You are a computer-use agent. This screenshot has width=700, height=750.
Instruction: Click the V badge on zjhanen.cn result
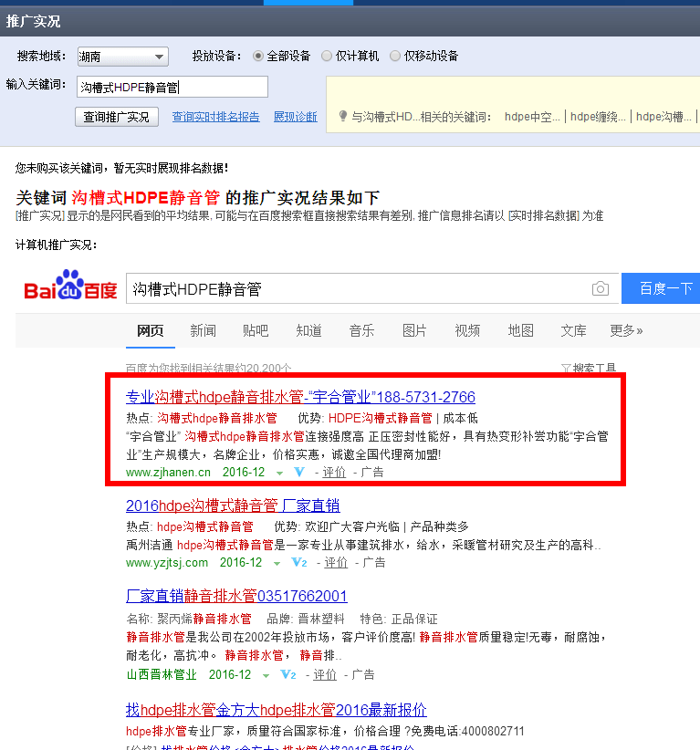299,472
